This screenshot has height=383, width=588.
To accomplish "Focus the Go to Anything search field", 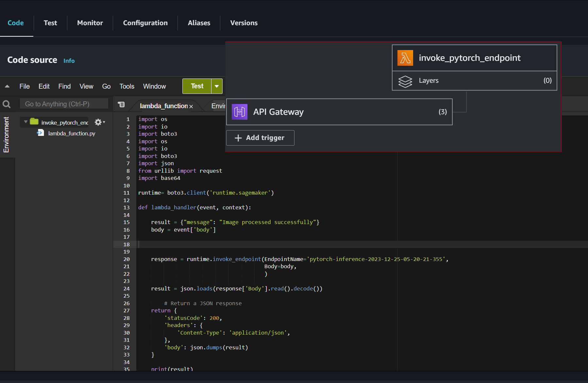I will click(x=64, y=104).
